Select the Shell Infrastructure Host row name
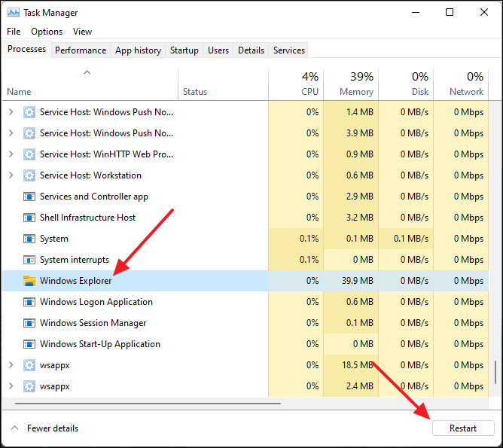503x448 pixels. coord(87,218)
